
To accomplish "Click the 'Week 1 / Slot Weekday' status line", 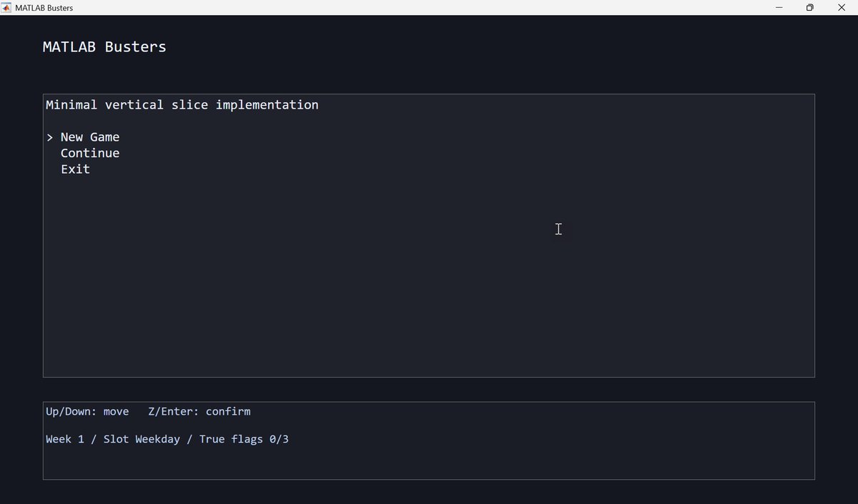I will coord(167,439).
